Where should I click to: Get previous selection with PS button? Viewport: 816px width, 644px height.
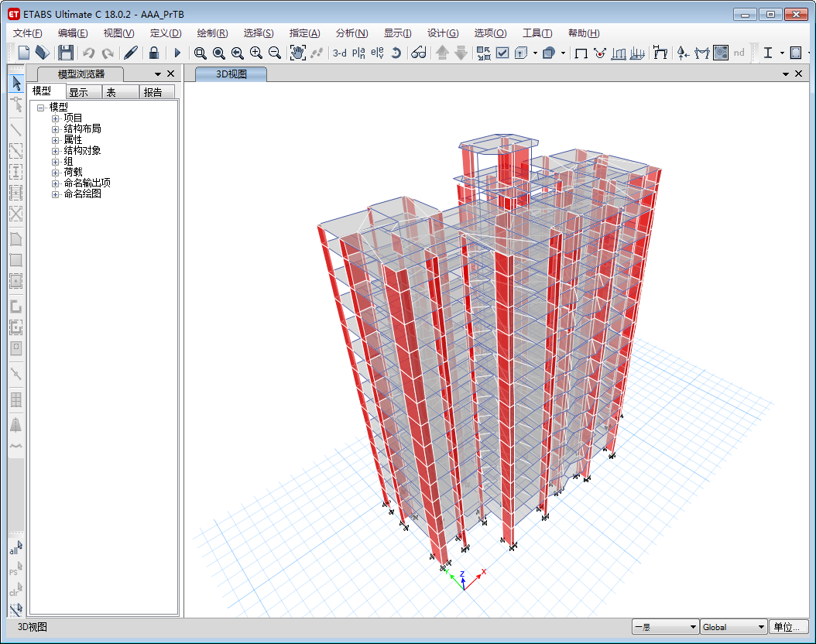click(x=16, y=569)
